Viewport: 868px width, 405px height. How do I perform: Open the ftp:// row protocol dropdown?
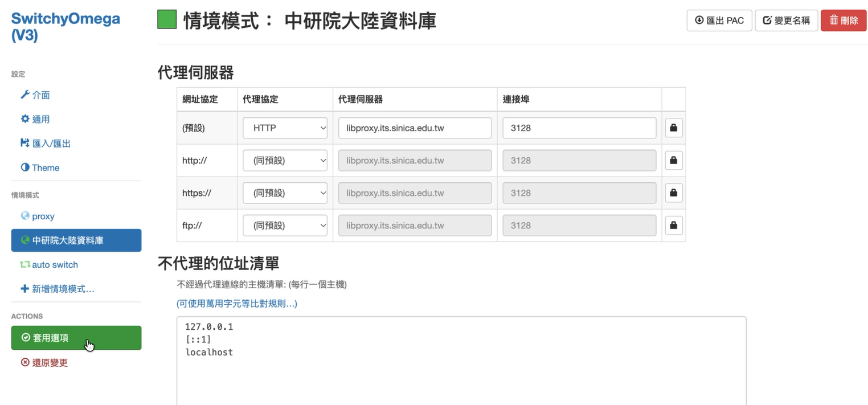click(285, 226)
